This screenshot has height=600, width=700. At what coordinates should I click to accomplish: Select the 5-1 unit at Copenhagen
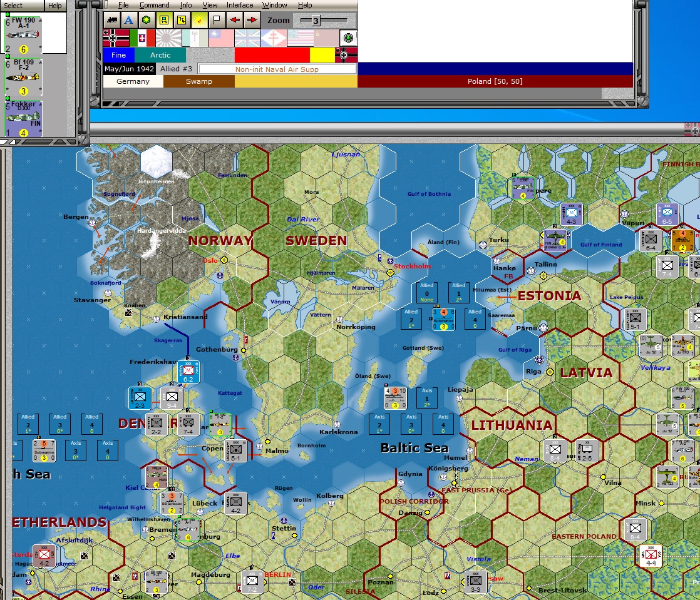235,450
